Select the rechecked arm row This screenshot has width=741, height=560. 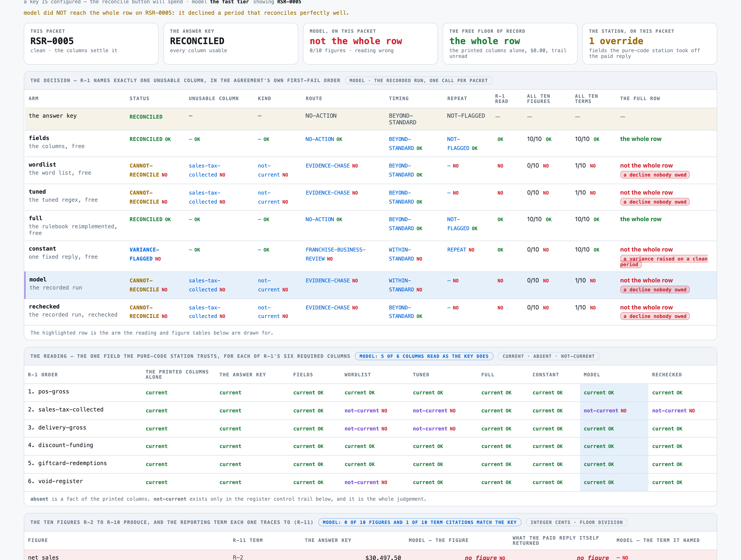click(x=370, y=312)
